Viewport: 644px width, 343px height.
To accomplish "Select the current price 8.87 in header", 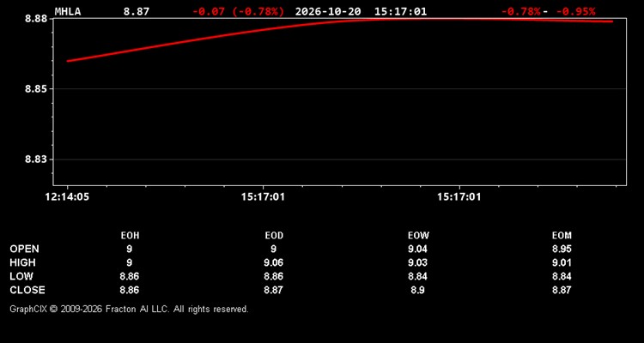I will (137, 11).
